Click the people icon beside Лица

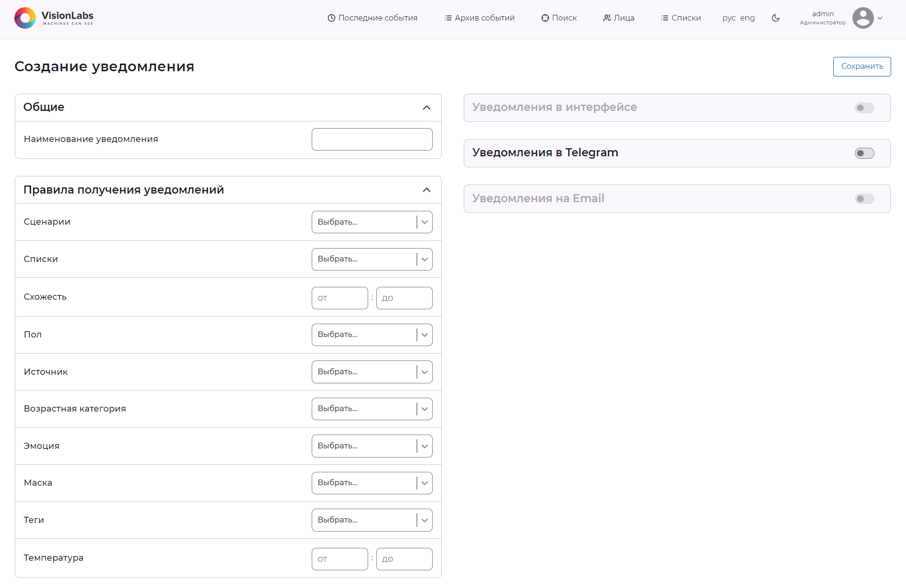click(x=607, y=18)
